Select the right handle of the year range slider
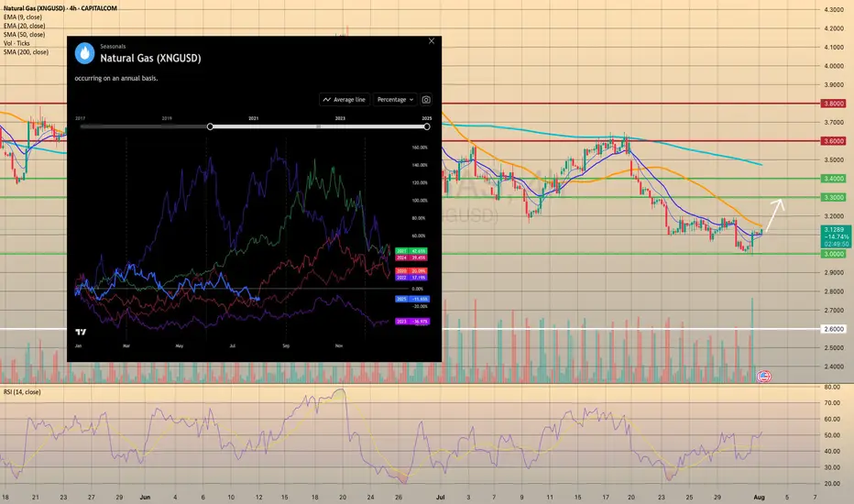This screenshot has width=854, height=504. [x=426, y=126]
